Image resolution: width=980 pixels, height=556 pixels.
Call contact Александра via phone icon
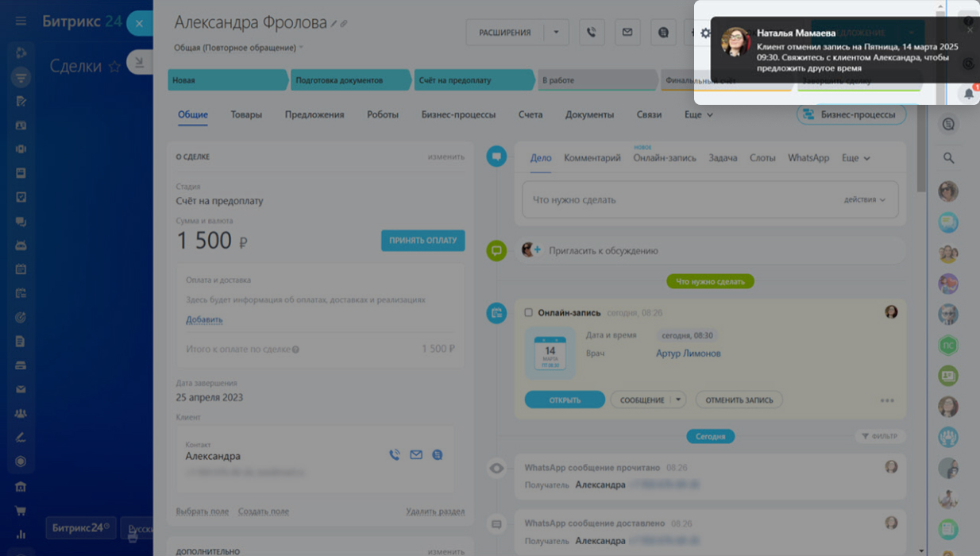pyautogui.click(x=395, y=455)
